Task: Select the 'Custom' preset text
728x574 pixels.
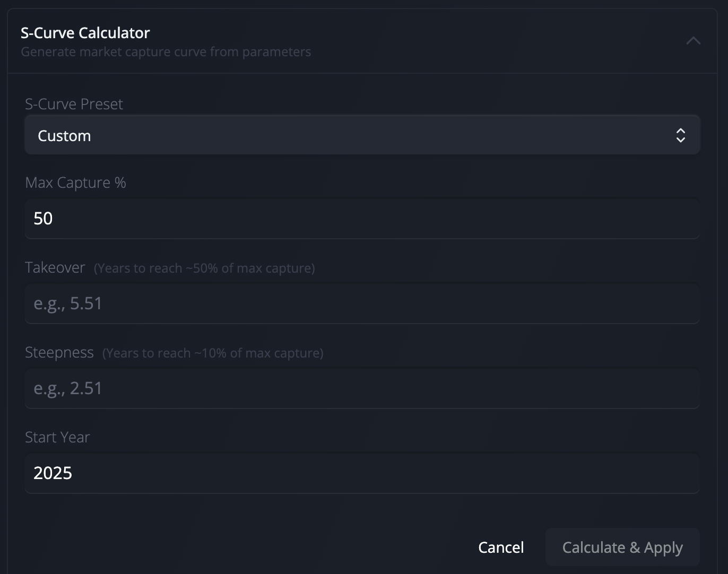Action: (64, 136)
